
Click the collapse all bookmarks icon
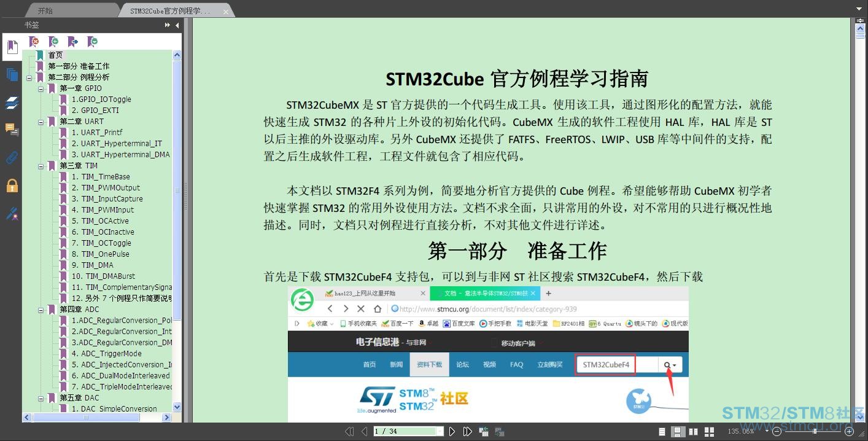click(x=92, y=42)
